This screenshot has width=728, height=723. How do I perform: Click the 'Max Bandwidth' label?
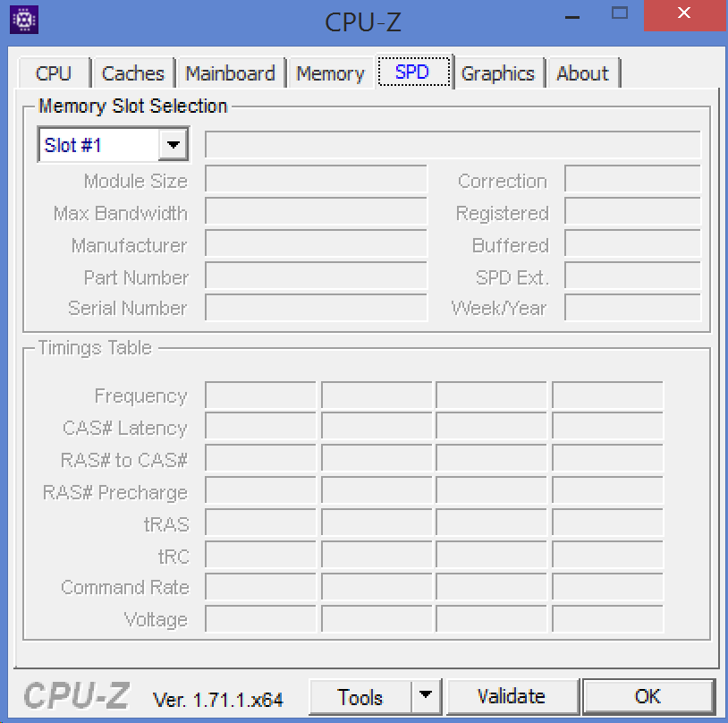(x=121, y=213)
